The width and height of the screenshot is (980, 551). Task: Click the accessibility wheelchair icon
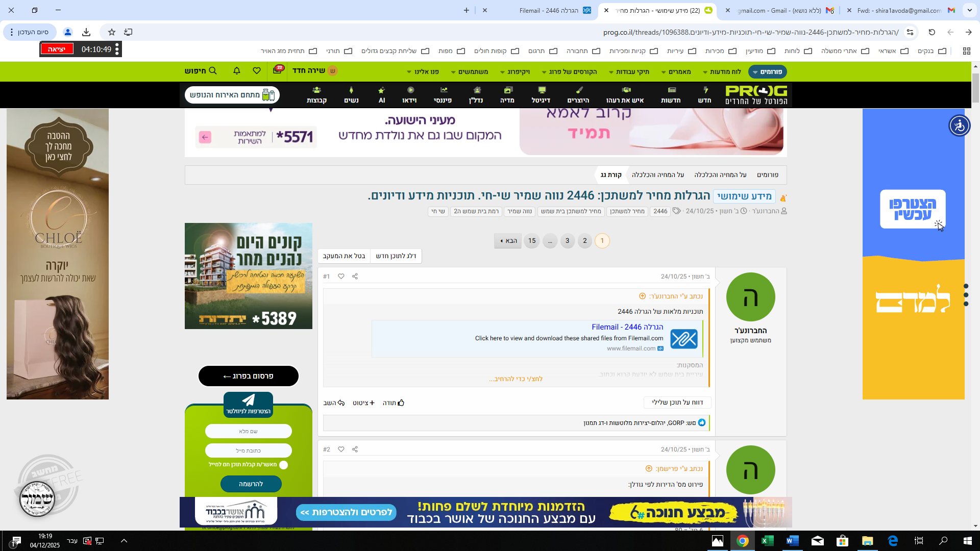pos(959,126)
